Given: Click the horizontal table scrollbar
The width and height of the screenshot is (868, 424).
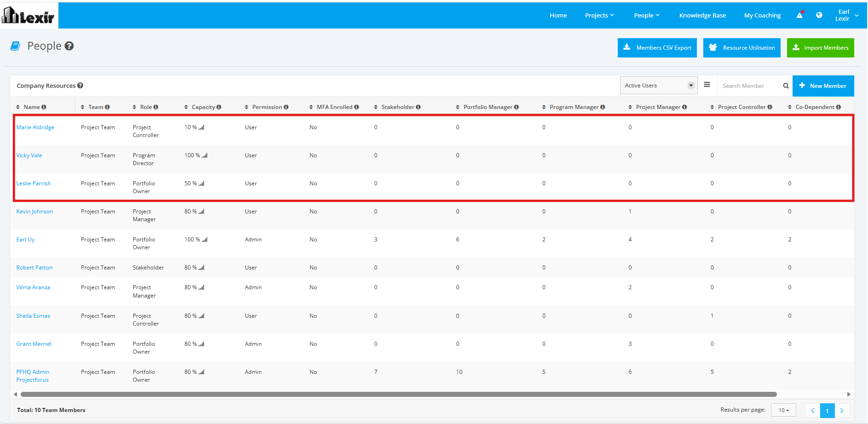Looking at the screenshot, I should [399, 394].
